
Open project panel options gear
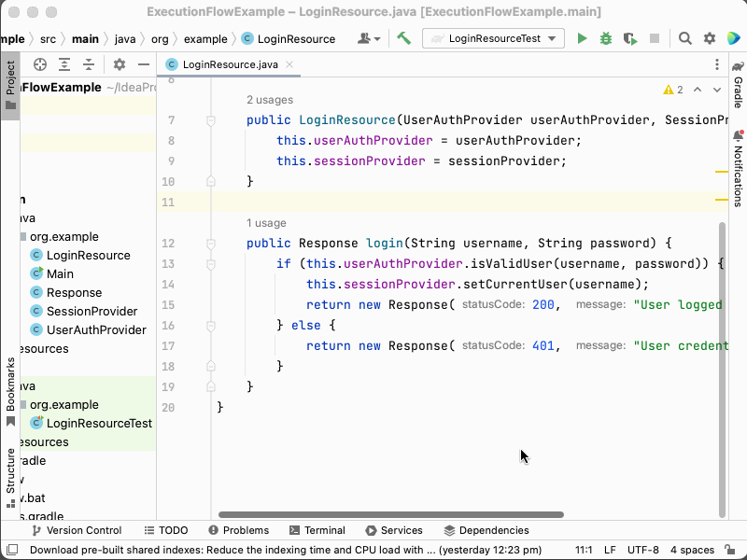click(120, 64)
